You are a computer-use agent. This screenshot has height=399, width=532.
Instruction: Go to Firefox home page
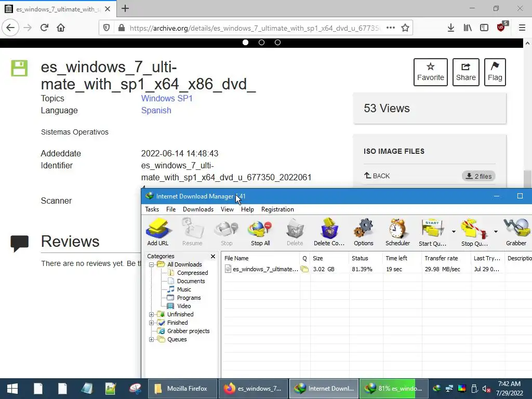point(61,28)
